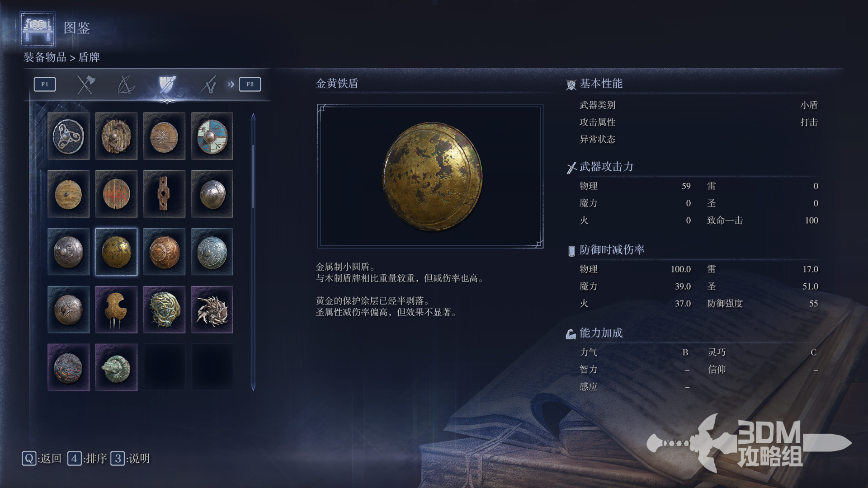Pick the coiled green serpent shield icon
868x488 pixels.
(x=116, y=367)
